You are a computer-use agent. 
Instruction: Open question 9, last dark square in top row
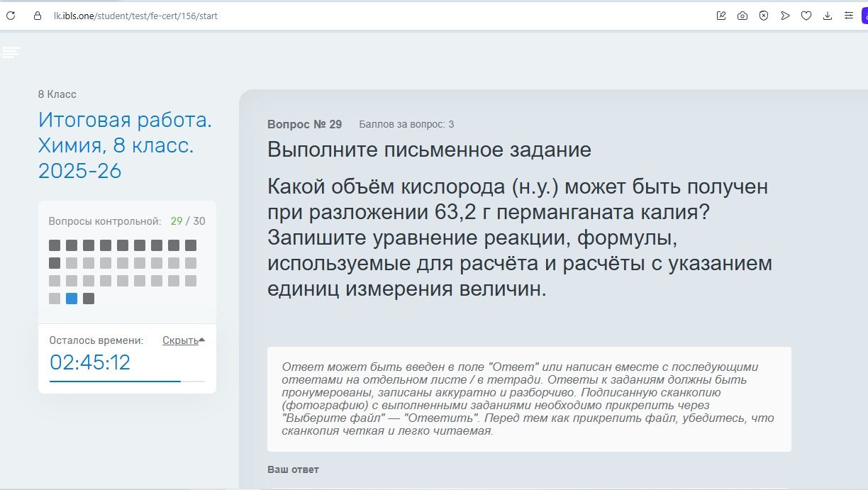coord(191,245)
